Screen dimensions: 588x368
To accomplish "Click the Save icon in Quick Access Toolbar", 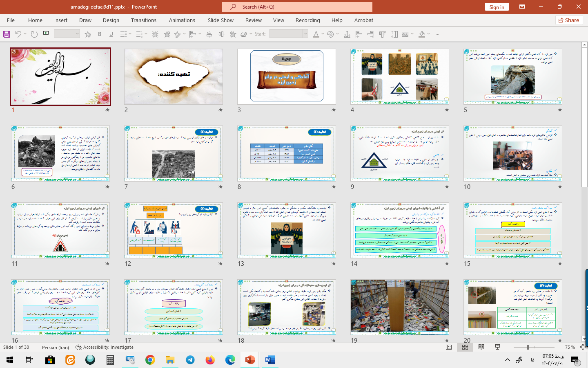I will [7, 34].
